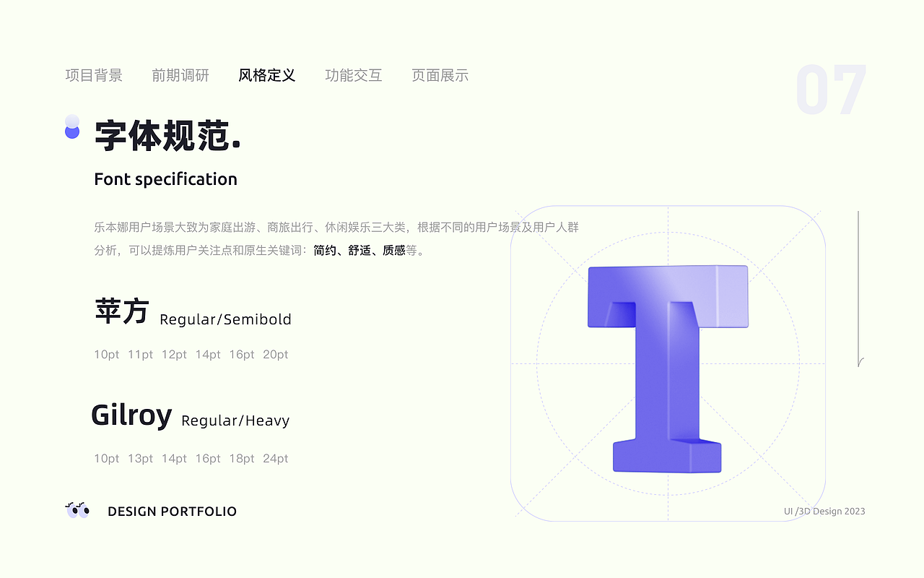Open the 页面展示 tab
The height and width of the screenshot is (578, 924).
pyautogui.click(x=440, y=75)
